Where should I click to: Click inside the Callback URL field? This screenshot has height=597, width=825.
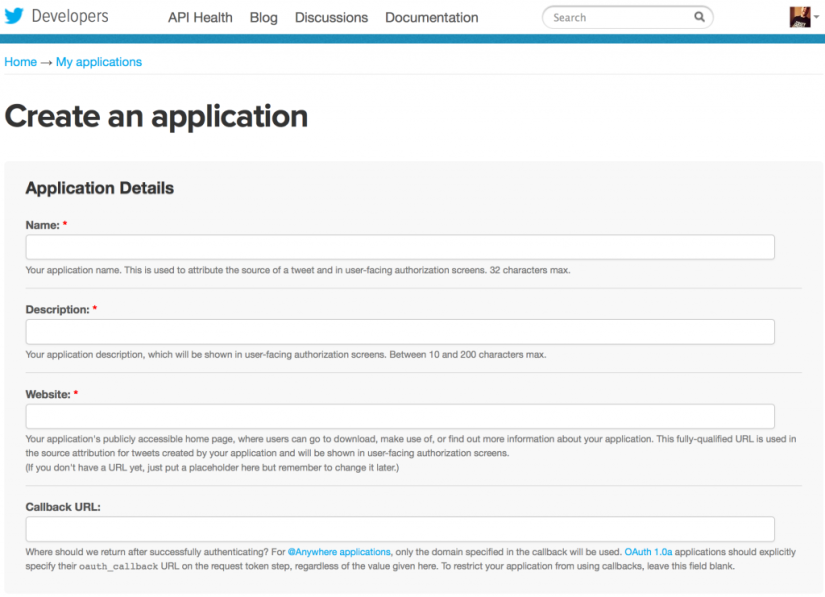point(400,528)
